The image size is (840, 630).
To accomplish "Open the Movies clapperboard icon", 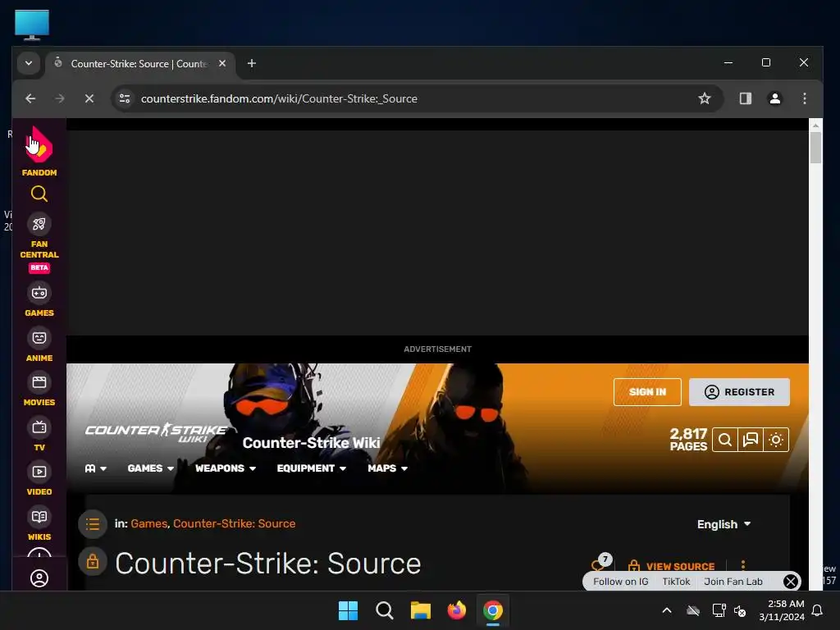I will (39, 382).
